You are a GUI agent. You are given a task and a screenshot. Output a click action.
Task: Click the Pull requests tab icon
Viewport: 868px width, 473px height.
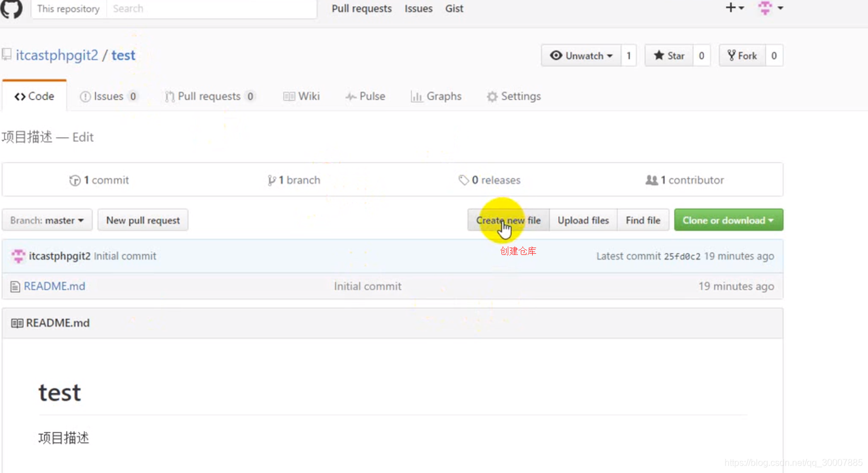169,97
